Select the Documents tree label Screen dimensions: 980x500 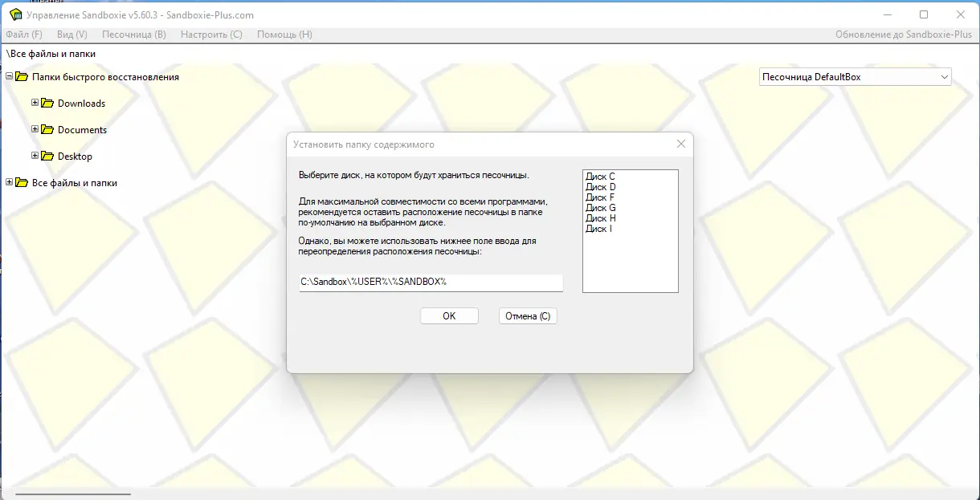click(x=82, y=129)
